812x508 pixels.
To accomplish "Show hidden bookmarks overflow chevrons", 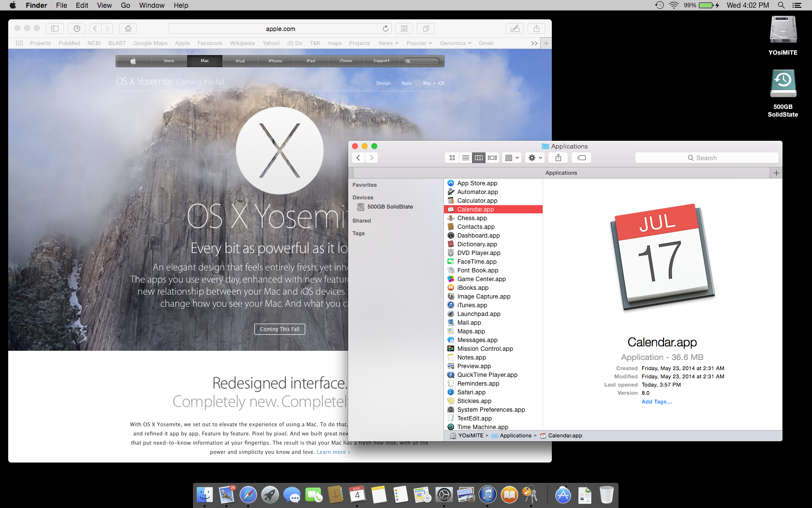I will click(534, 43).
